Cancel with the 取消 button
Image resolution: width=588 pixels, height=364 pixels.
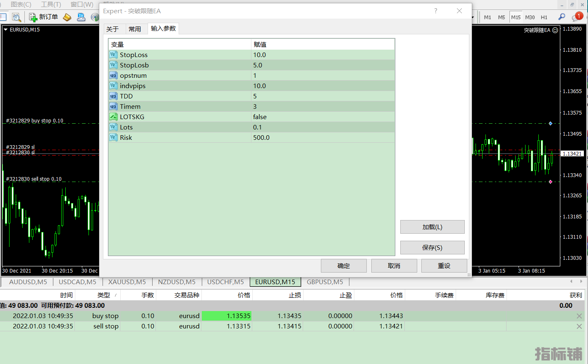[394, 266]
